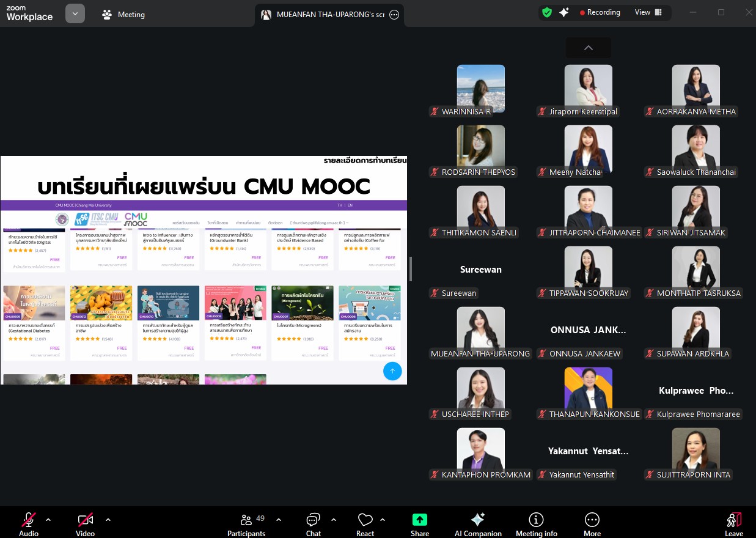Open the Chat panel
The image size is (756, 538).
(313, 523)
